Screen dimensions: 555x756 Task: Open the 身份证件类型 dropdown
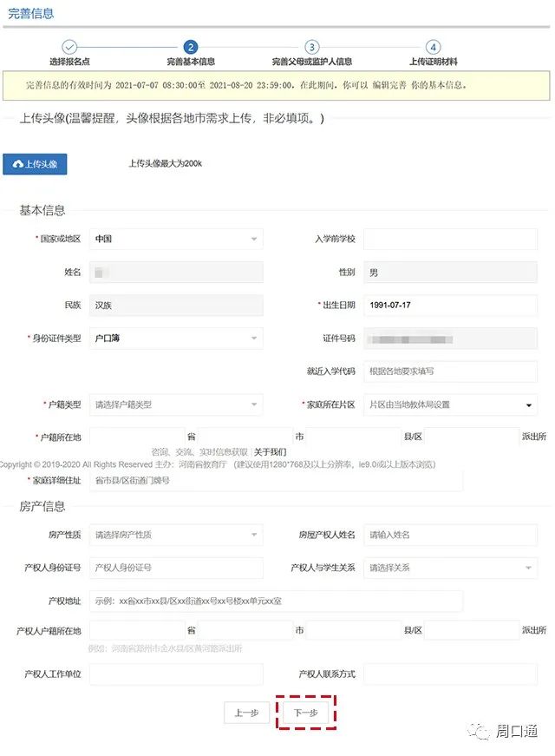click(x=176, y=338)
